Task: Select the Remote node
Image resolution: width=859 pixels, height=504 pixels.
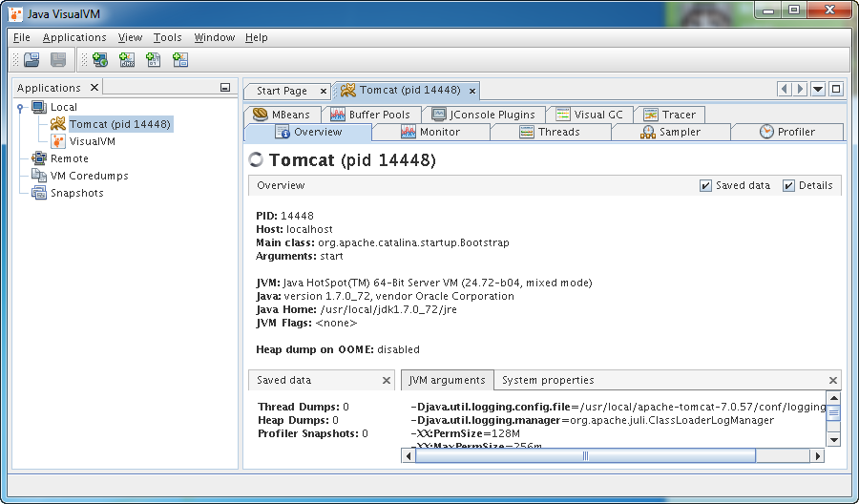Action: point(69,158)
